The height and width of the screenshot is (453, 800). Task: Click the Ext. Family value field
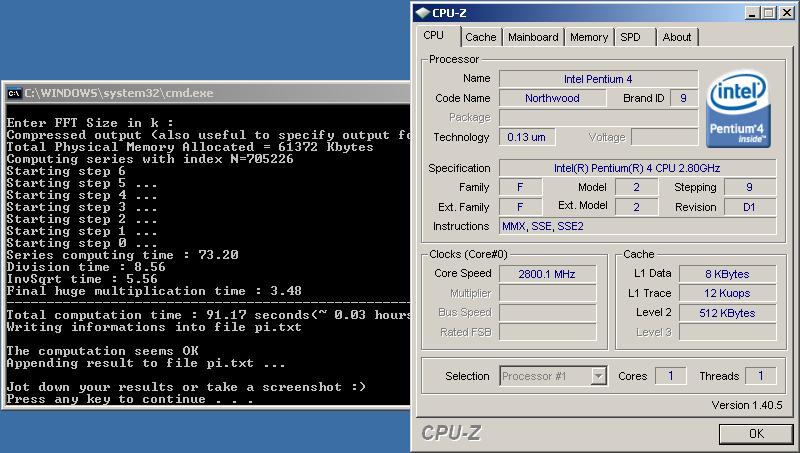[520, 207]
